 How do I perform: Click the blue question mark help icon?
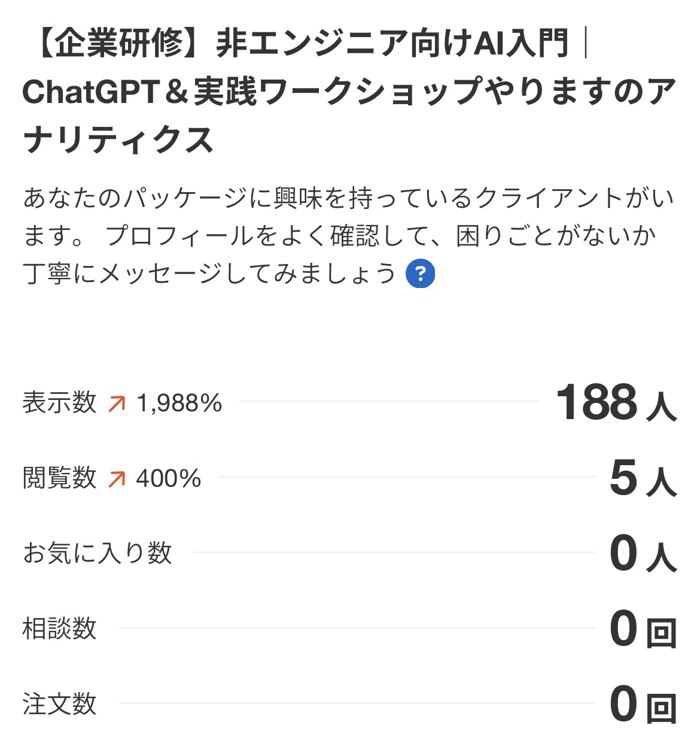(x=420, y=274)
